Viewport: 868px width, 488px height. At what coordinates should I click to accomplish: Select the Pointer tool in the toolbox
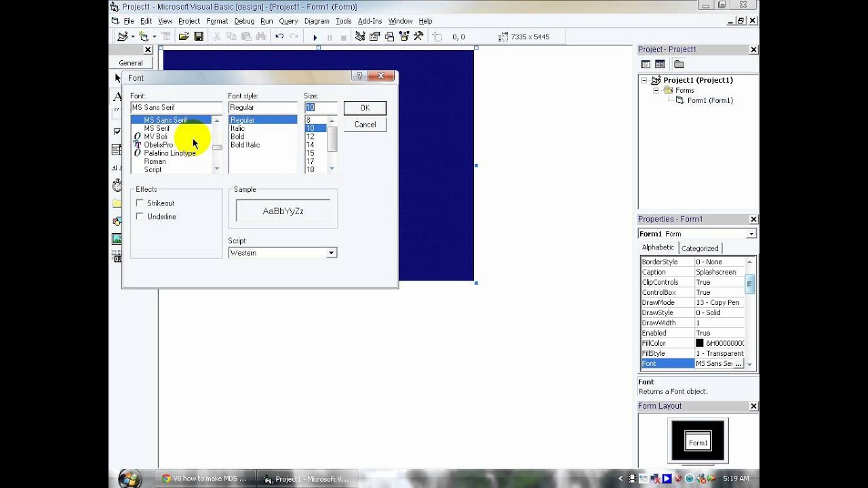coord(117,79)
